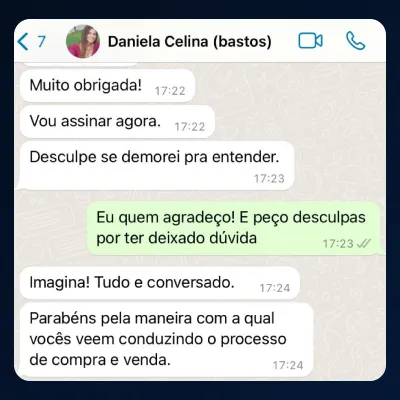
Task: Tap the "Parabéns pela maneira" message bubble
Action: [165, 340]
